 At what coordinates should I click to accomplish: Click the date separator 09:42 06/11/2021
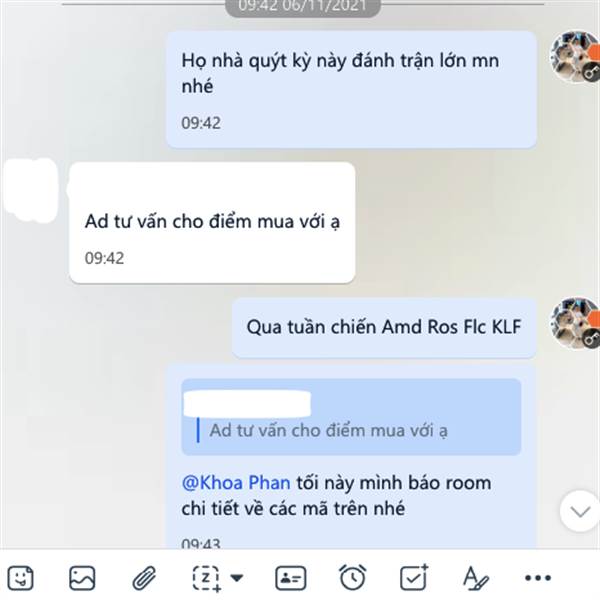point(303,7)
